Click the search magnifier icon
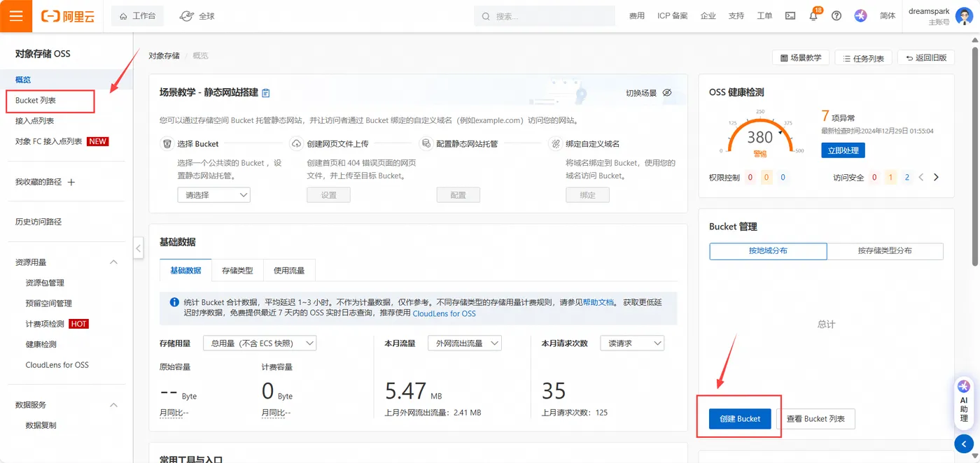 click(486, 16)
